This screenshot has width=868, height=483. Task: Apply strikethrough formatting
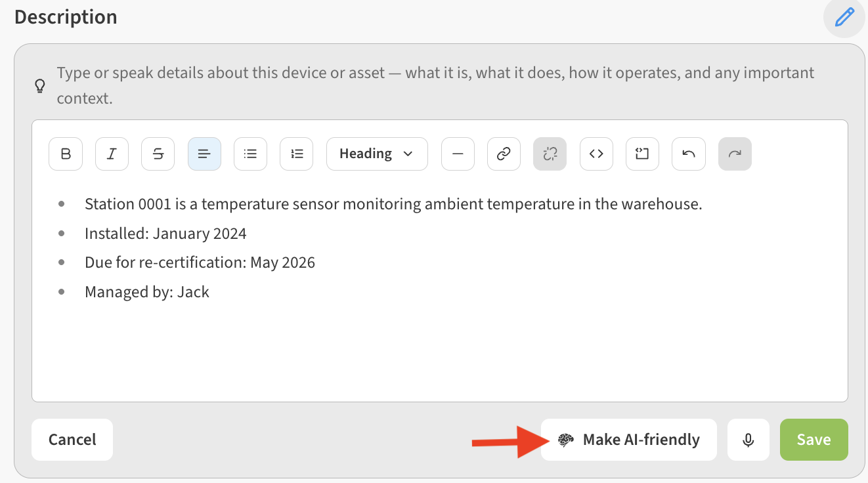tap(158, 154)
